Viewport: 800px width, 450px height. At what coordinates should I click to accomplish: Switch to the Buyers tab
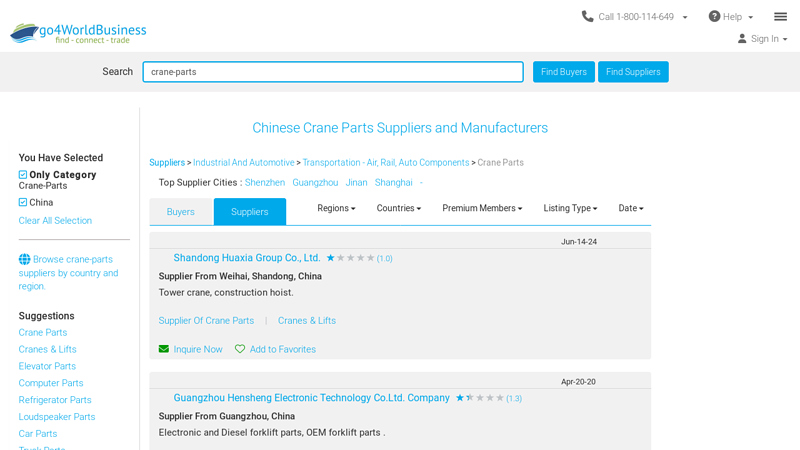pyautogui.click(x=181, y=212)
